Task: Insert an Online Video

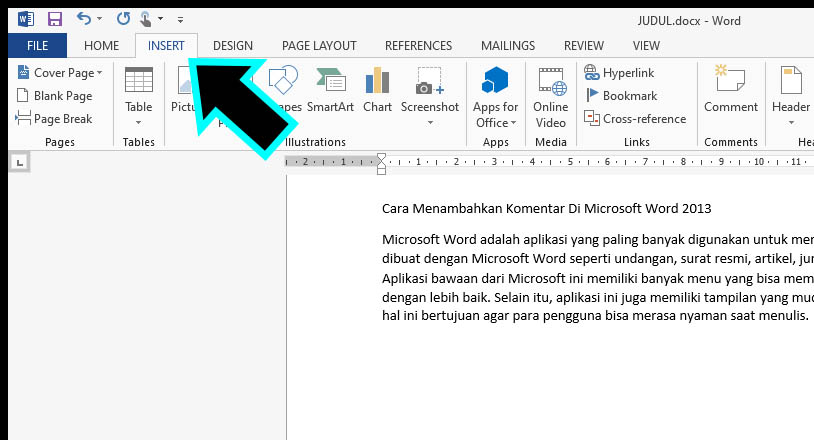Action: 551,98
